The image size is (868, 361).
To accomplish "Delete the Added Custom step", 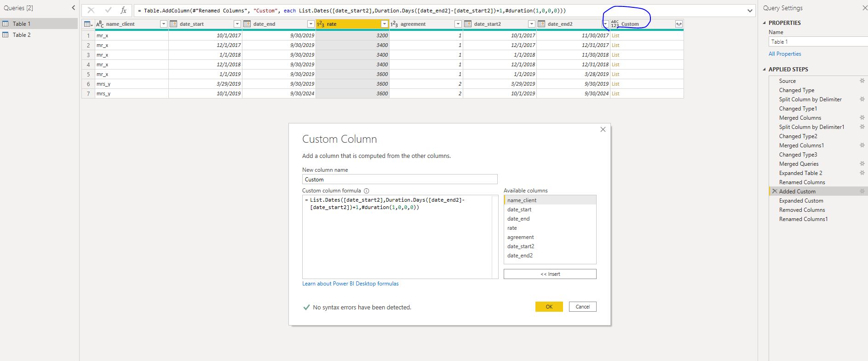I will coord(775,191).
